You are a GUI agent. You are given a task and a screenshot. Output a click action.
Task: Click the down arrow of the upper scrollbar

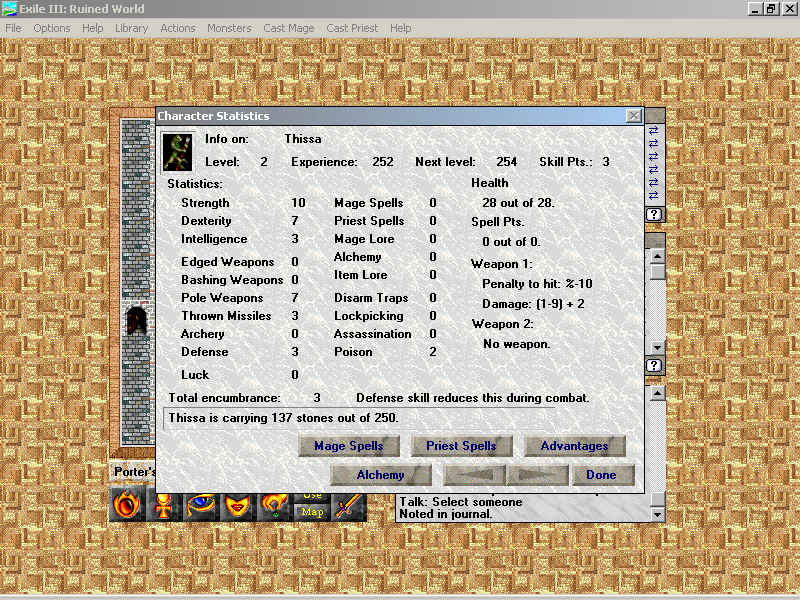[658, 347]
